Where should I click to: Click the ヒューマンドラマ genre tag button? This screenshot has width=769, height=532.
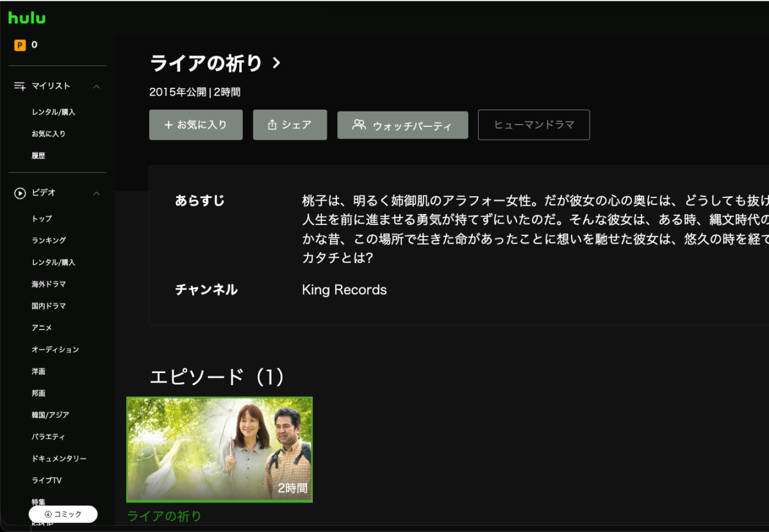[x=534, y=125]
